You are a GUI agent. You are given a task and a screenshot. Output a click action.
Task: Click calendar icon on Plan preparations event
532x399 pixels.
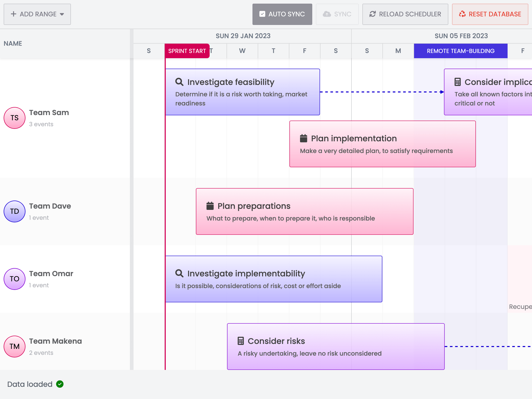[x=210, y=206]
